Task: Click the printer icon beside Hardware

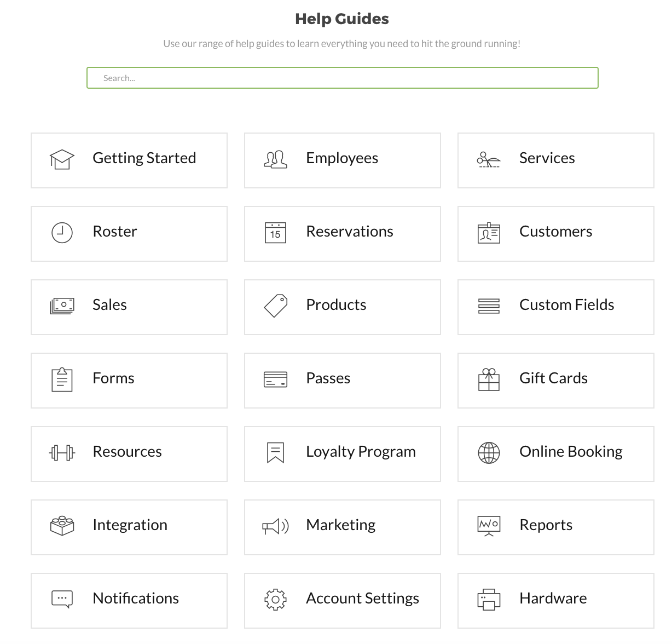Action: 489,600
